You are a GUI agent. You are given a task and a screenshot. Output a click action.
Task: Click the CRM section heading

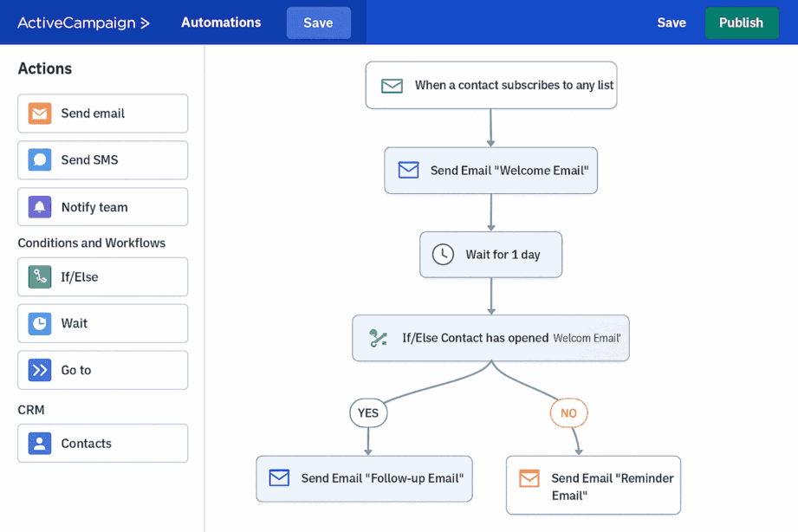point(31,410)
